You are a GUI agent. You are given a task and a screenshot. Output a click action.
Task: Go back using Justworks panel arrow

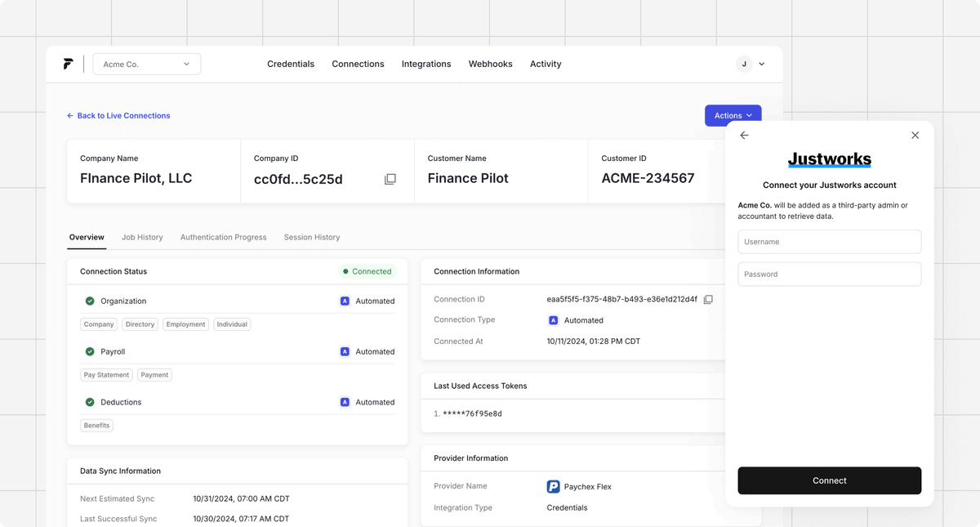point(744,136)
